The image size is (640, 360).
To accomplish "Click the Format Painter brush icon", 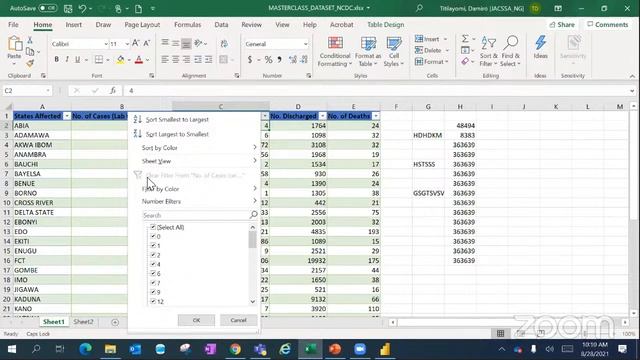I will (x=30, y=63).
